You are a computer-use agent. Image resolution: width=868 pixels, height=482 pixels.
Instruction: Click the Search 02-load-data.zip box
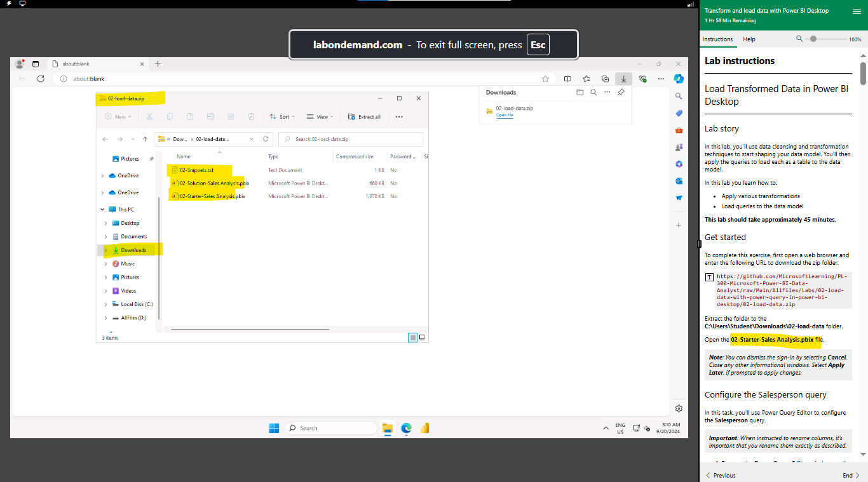(351, 139)
